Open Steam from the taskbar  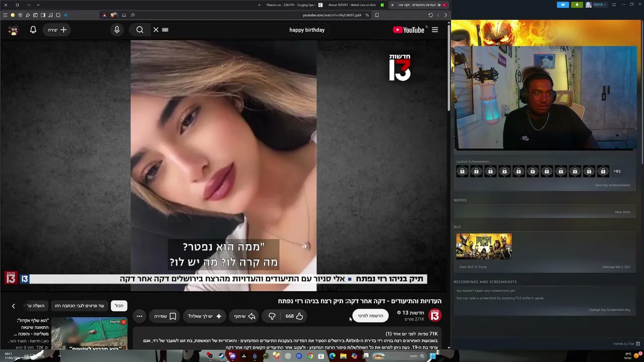pyautogui.click(x=221, y=356)
